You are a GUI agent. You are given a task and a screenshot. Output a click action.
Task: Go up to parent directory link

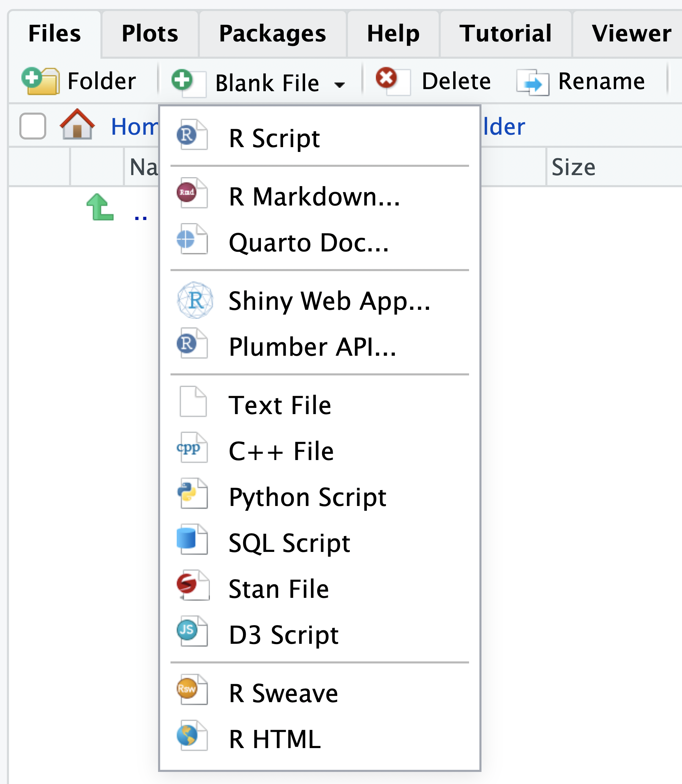(x=140, y=216)
